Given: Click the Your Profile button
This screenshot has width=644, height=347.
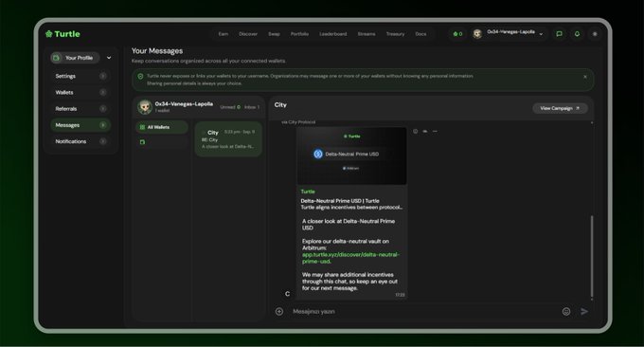Looking at the screenshot, I should 75,58.
